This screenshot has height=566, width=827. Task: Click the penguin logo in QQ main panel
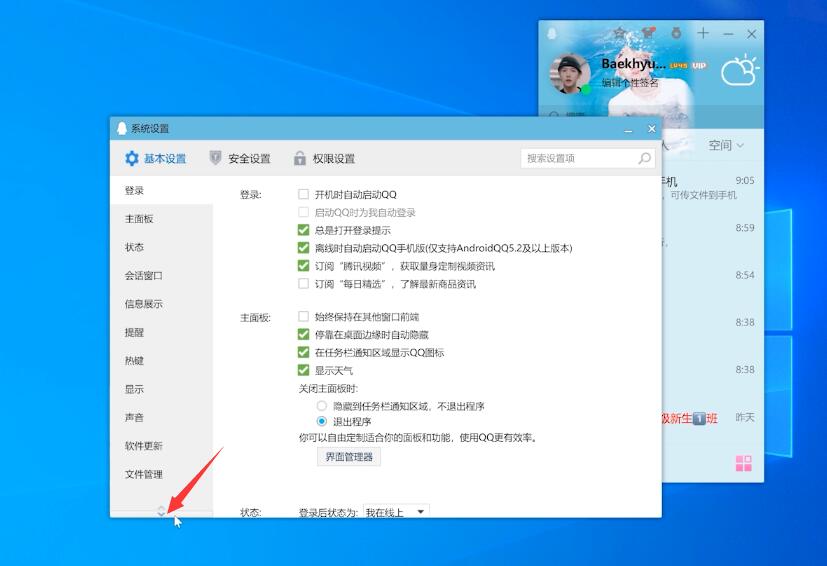pos(552,34)
